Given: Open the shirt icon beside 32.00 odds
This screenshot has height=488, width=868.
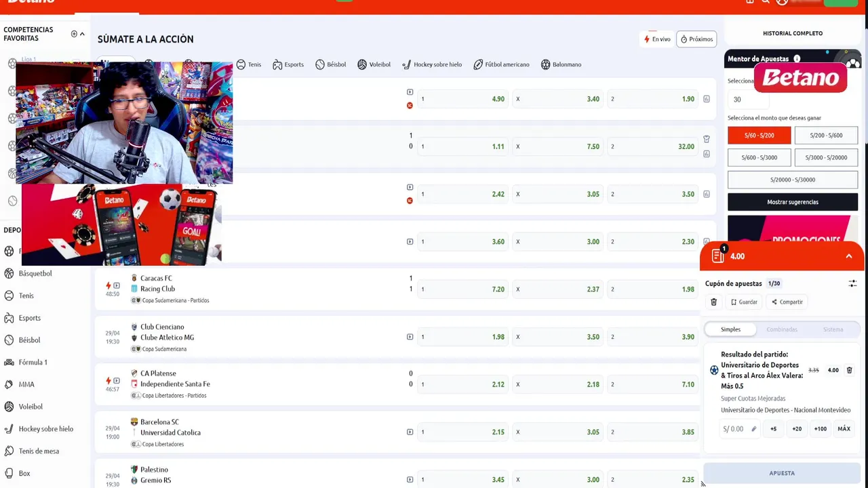Looking at the screenshot, I should click(706, 139).
